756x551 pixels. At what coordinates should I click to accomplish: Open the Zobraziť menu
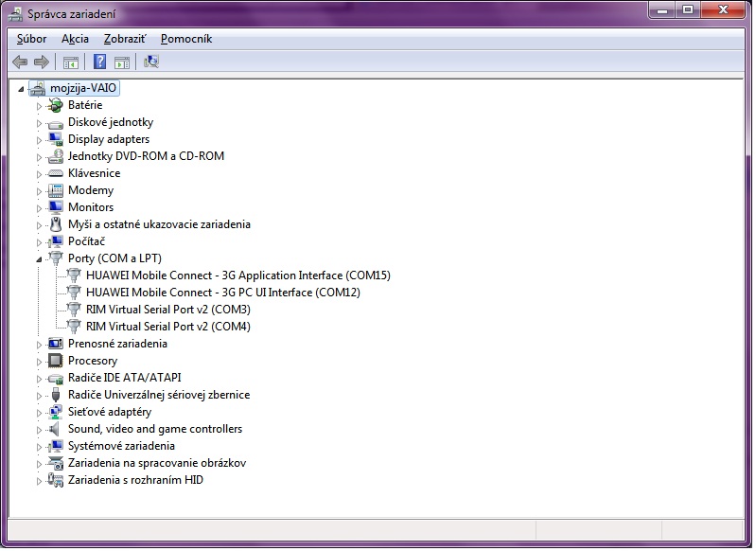pyautogui.click(x=125, y=39)
